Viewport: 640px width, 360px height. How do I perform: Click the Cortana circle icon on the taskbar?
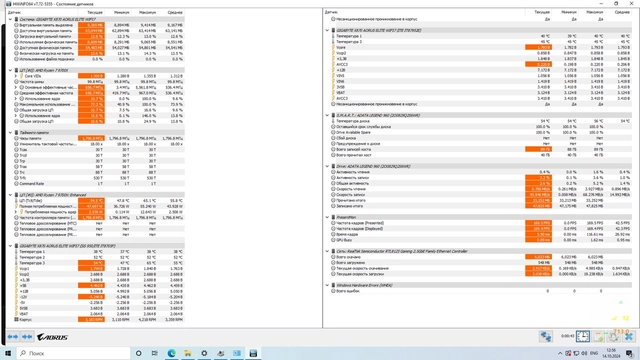tap(138, 353)
